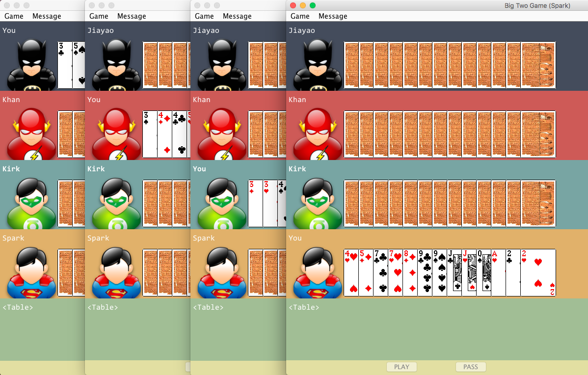
Task: Pick the 4 of clubs in Khan's window
Action: [x=179, y=134]
